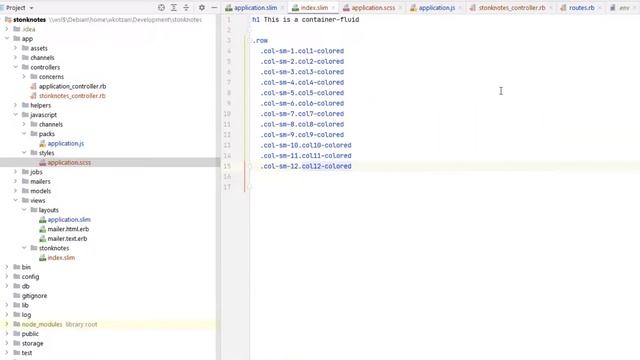
Task: Select the storage folder
Action: coord(32,343)
